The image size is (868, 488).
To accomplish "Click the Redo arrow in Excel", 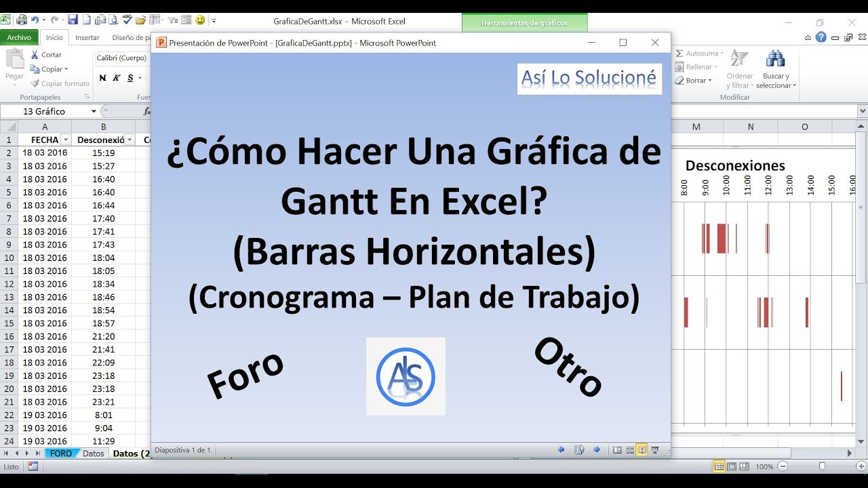I will tap(55, 20).
